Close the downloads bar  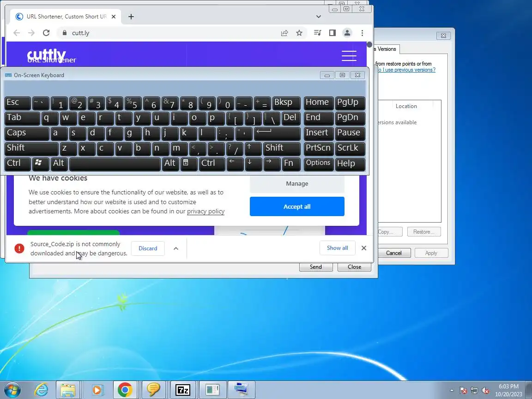coord(364,248)
